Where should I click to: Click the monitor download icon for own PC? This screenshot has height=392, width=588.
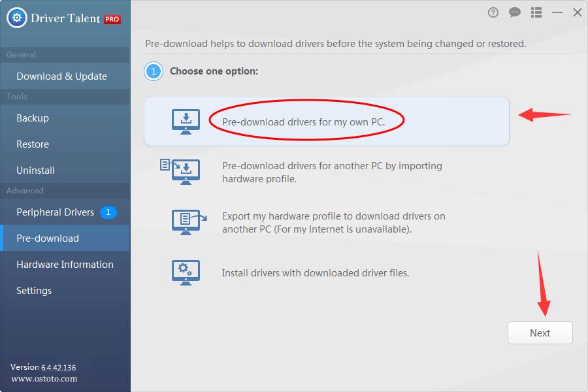(x=186, y=122)
